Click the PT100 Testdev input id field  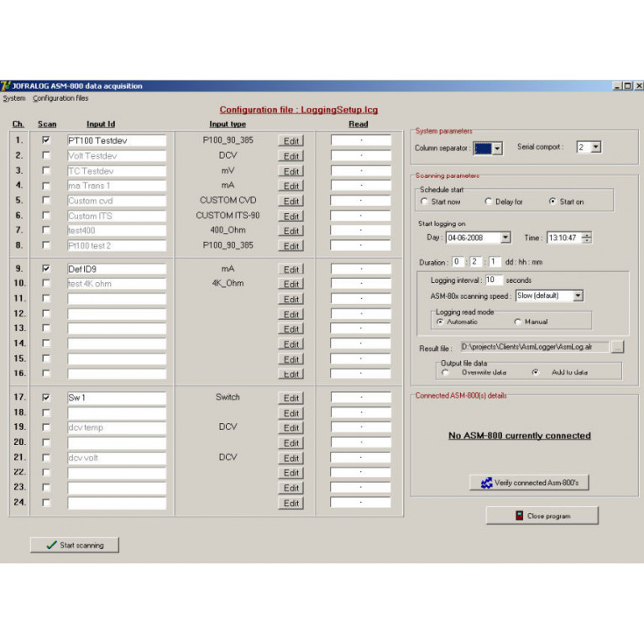(x=117, y=140)
